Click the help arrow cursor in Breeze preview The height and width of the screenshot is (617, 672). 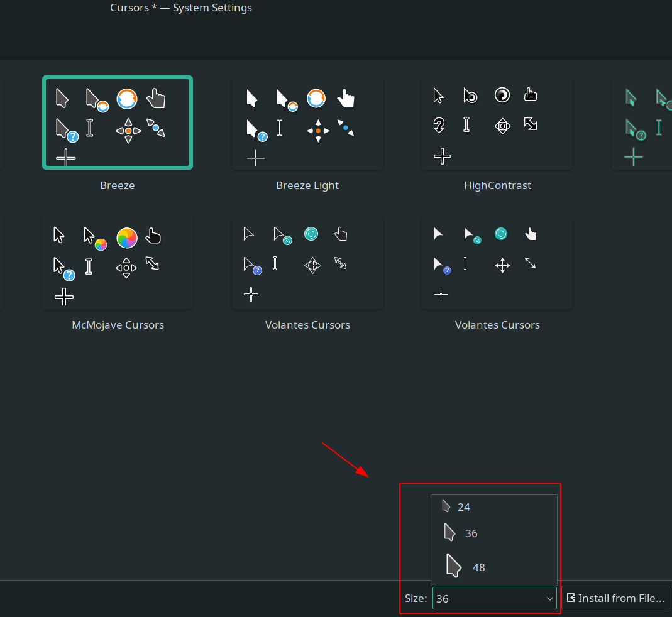pos(67,130)
